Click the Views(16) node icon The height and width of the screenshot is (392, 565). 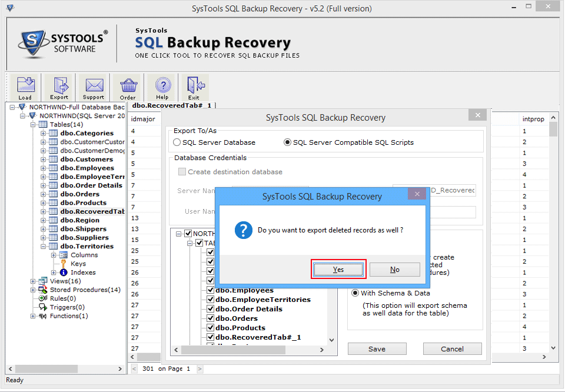pyautogui.click(x=43, y=281)
